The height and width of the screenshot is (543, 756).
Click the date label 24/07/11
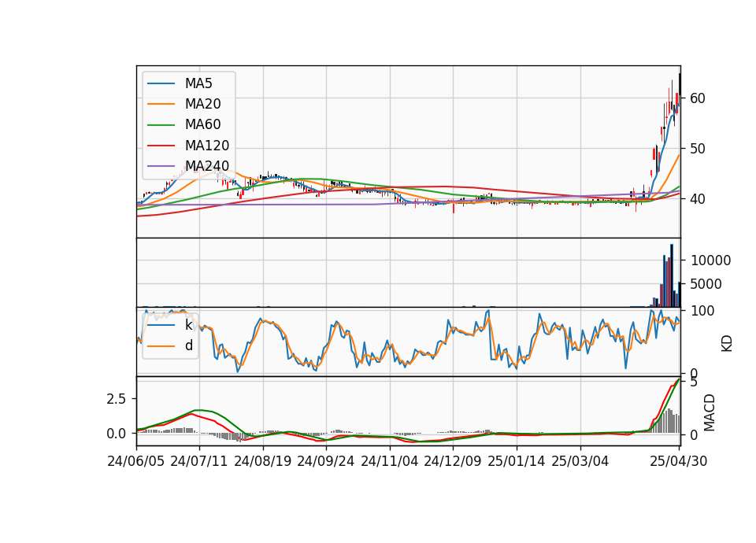pyautogui.click(x=199, y=461)
